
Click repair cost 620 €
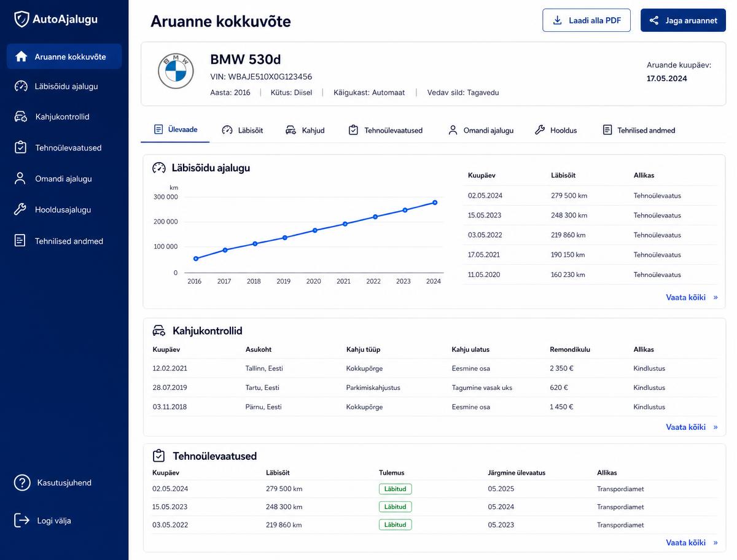pos(559,387)
